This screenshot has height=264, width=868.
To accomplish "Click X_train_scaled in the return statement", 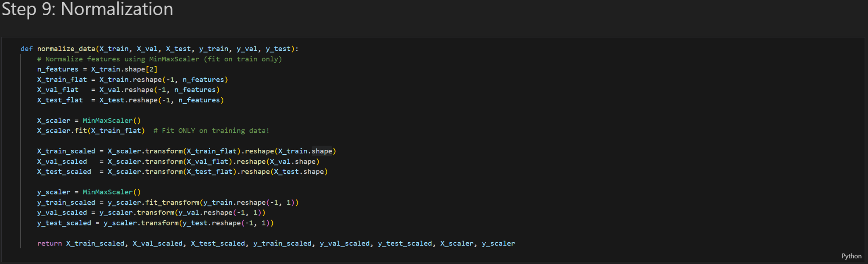I will click(95, 243).
